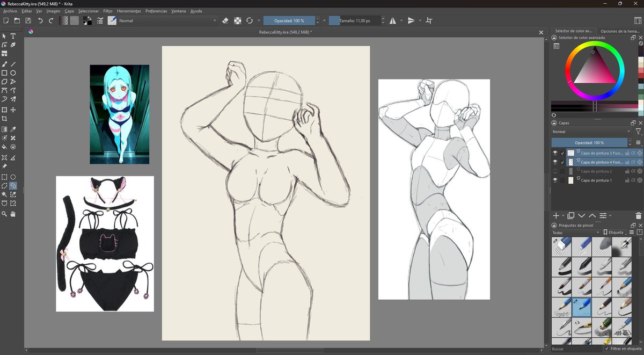Select the Zoom tool
Image resolution: width=644 pixels, height=355 pixels.
coord(4,214)
